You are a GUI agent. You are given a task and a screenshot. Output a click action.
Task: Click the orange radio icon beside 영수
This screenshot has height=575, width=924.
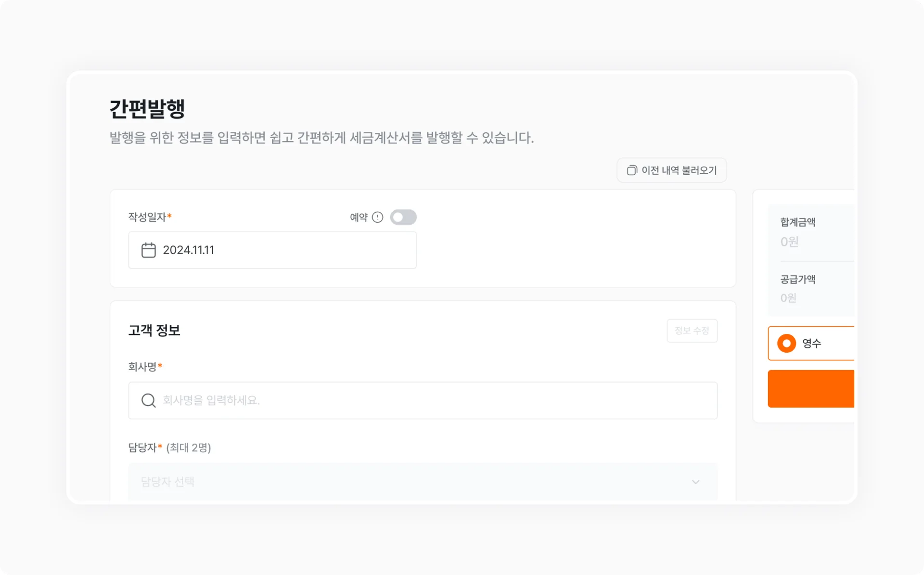click(786, 343)
